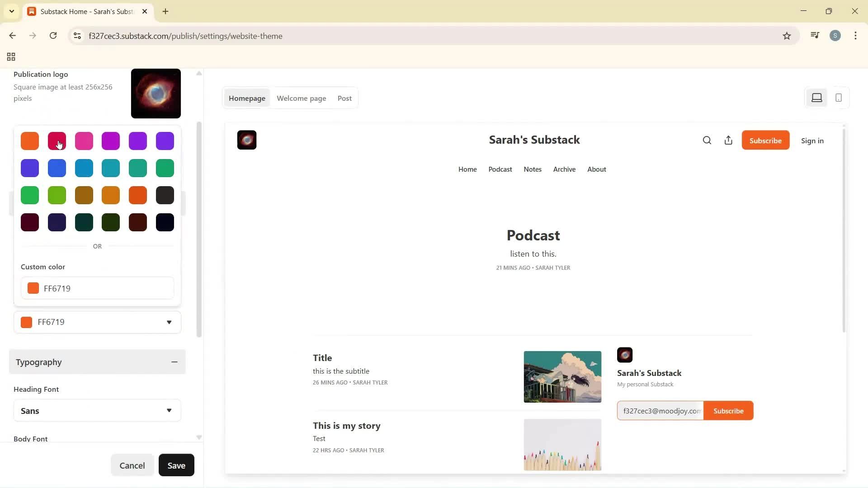Click publication logo in preview header
Image resolution: width=868 pixels, height=488 pixels.
pyautogui.click(x=247, y=140)
